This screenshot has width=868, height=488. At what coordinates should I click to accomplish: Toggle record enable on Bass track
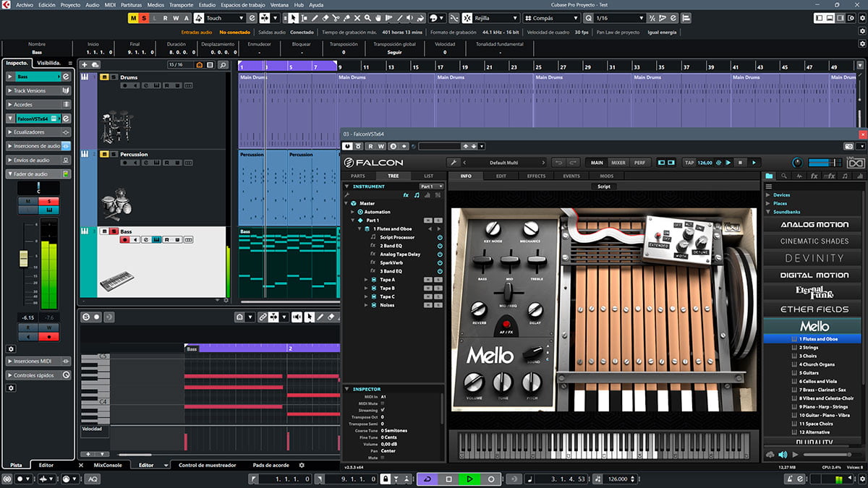tap(124, 239)
